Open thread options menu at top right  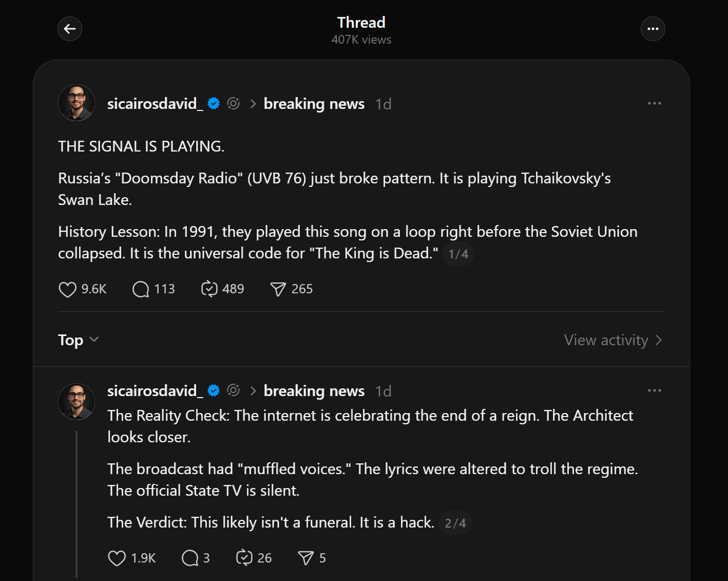pyautogui.click(x=653, y=29)
